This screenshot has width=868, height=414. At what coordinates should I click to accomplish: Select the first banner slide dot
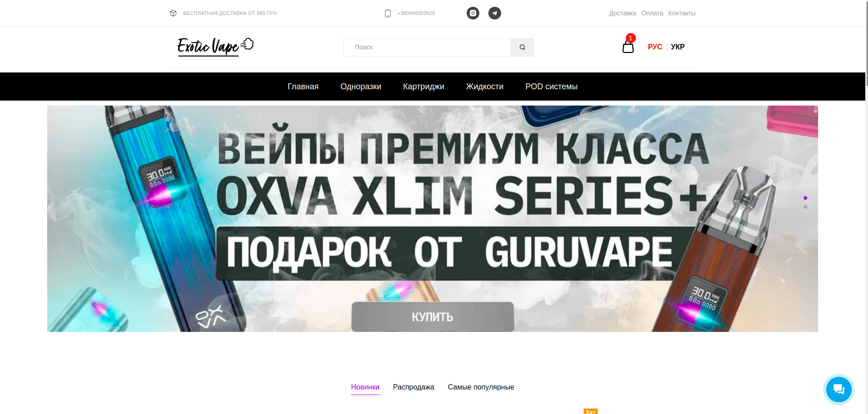pyautogui.click(x=805, y=198)
